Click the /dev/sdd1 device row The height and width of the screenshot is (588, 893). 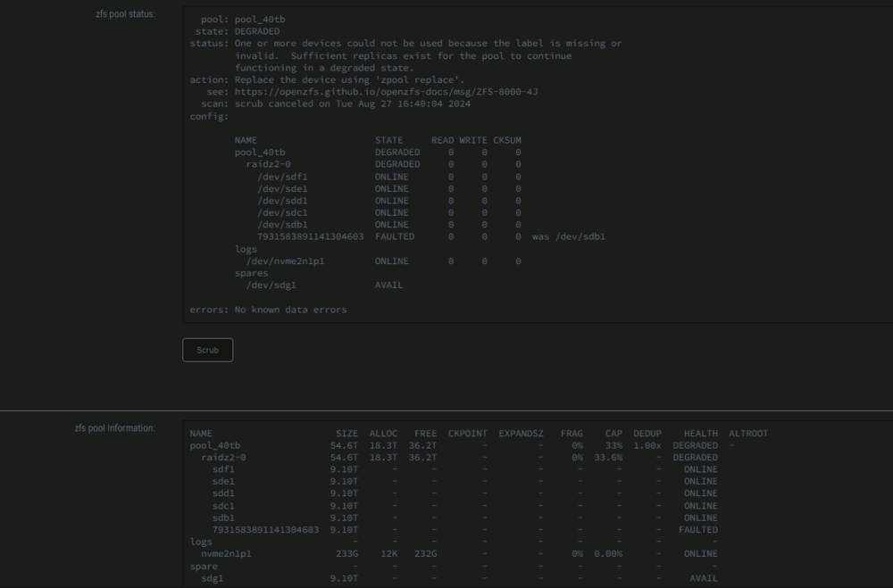[389, 201]
